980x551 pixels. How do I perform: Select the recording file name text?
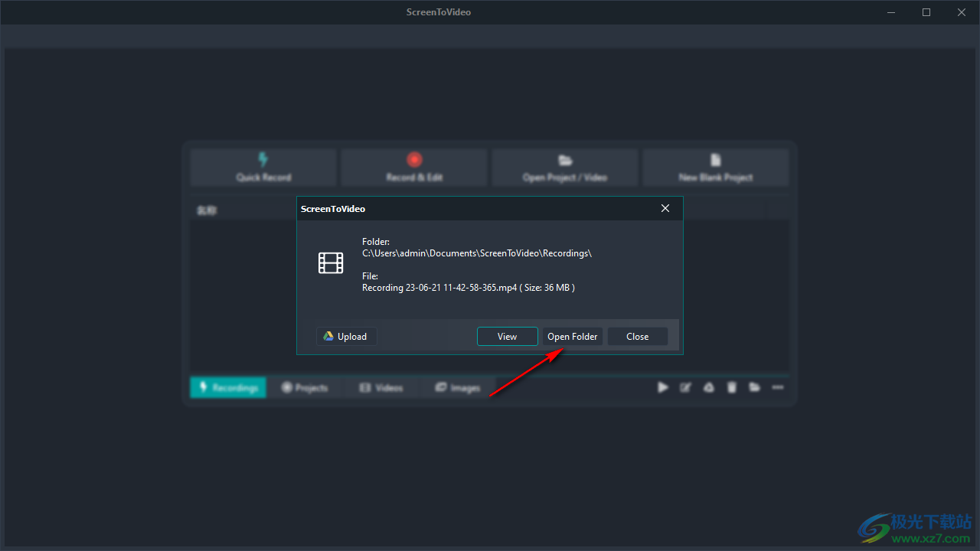click(x=468, y=288)
